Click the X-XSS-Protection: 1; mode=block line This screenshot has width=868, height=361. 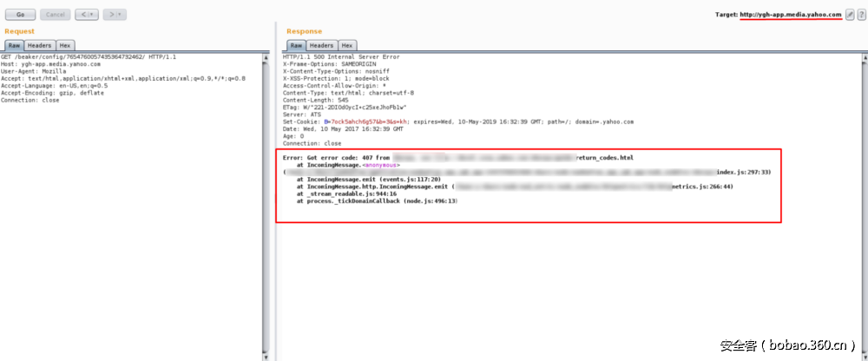[336, 79]
